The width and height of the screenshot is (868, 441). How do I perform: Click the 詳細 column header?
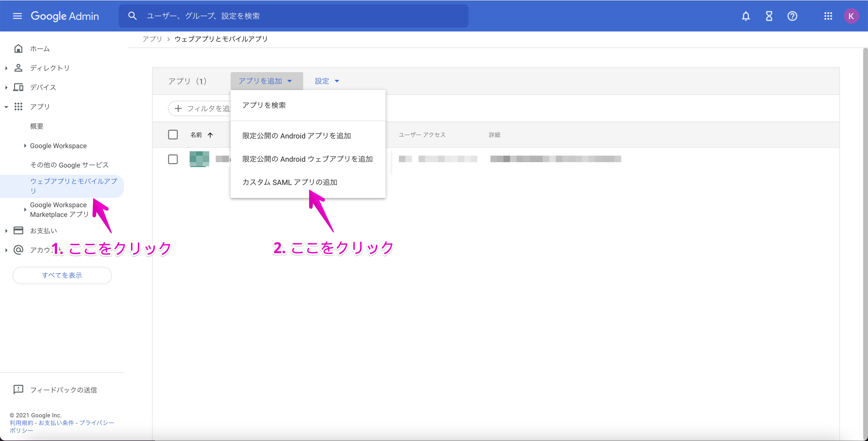tap(494, 135)
